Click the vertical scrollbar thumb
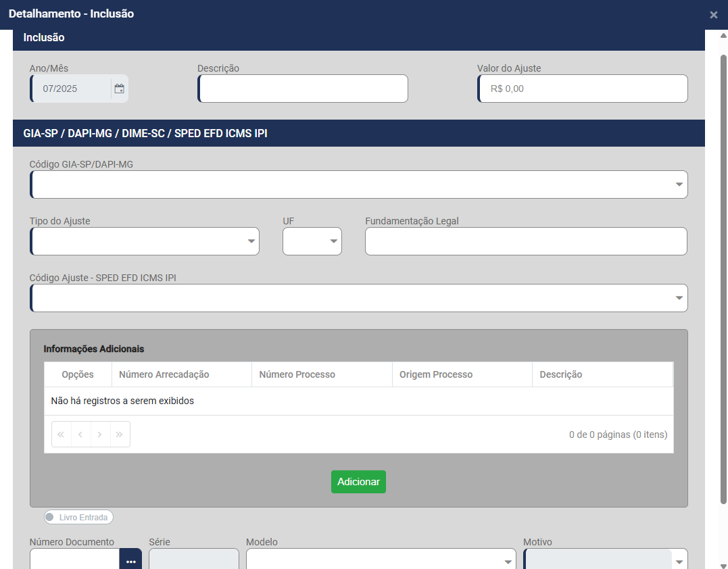Image resolution: width=728 pixels, height=569 pixels. point(723,279)
